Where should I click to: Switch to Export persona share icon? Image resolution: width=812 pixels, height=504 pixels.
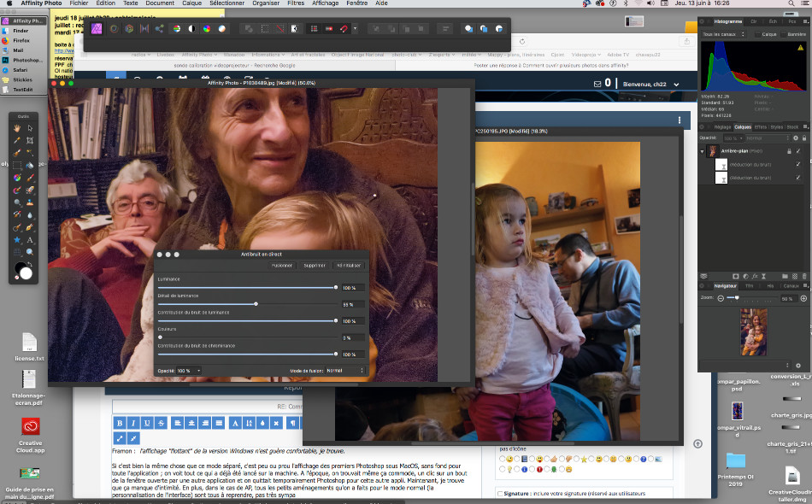point(159,29)
